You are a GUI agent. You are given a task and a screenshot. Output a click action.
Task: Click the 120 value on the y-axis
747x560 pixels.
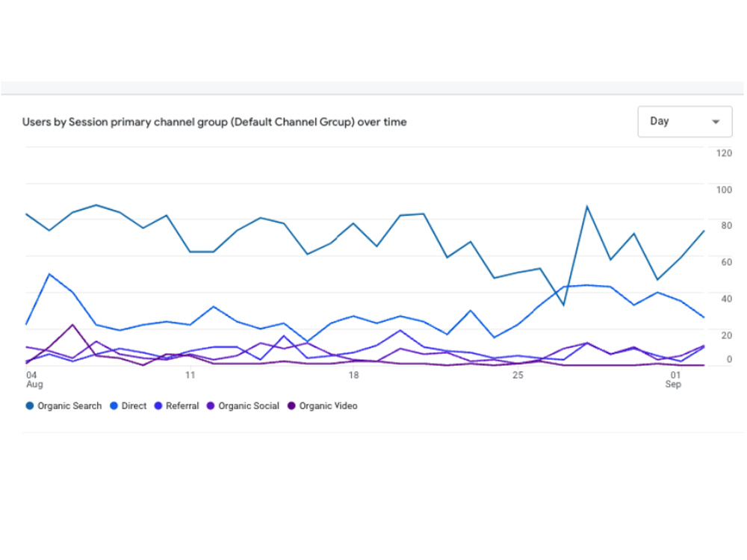(x=724, y=153)
